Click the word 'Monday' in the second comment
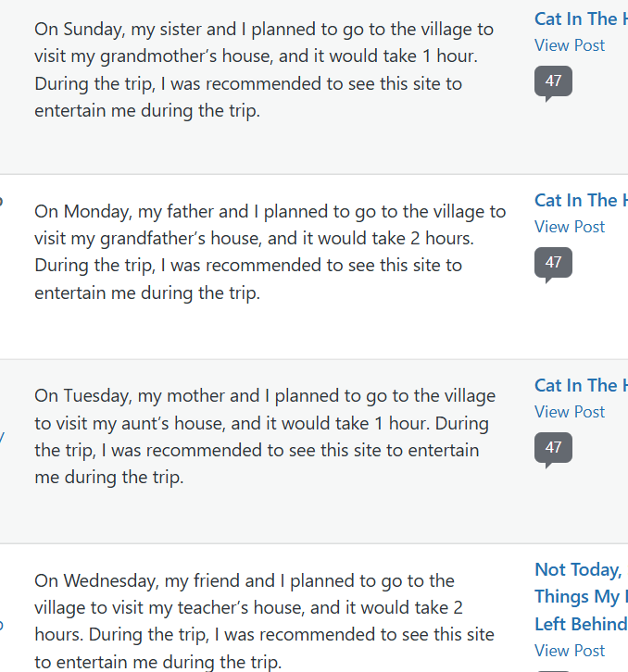 96,211
